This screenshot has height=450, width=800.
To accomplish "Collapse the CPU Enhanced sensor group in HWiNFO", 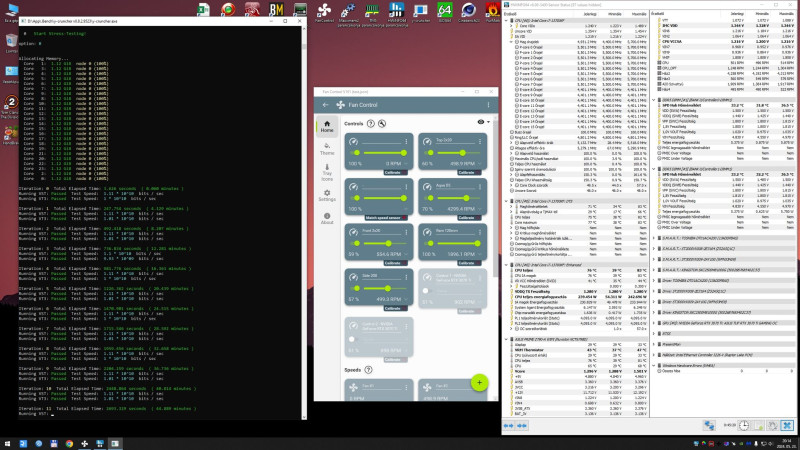I will (506, 265).
